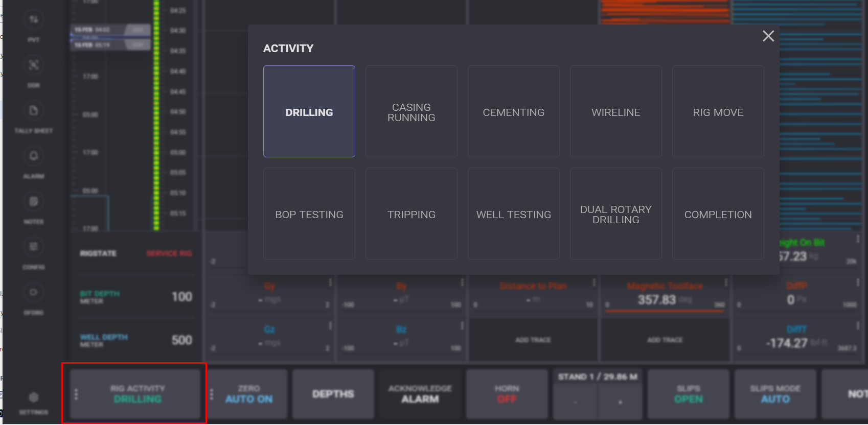Close the Activity dialog

click(x=768, y=36)
